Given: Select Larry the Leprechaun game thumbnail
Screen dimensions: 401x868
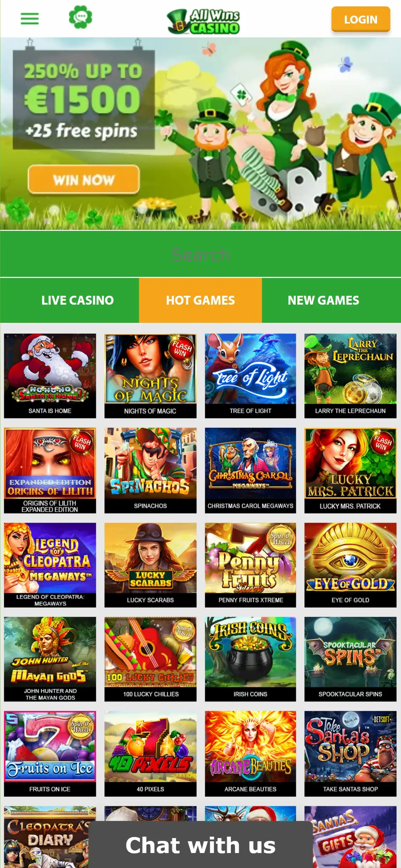Looking at the screenshot, I should 350,376.
